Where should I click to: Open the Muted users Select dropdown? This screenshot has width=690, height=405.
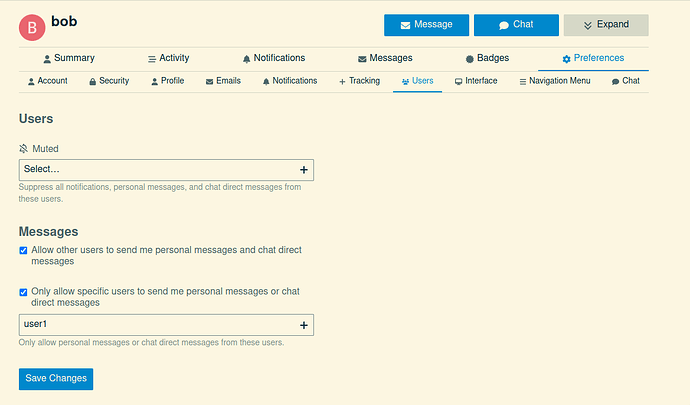[x=166, y=170]
